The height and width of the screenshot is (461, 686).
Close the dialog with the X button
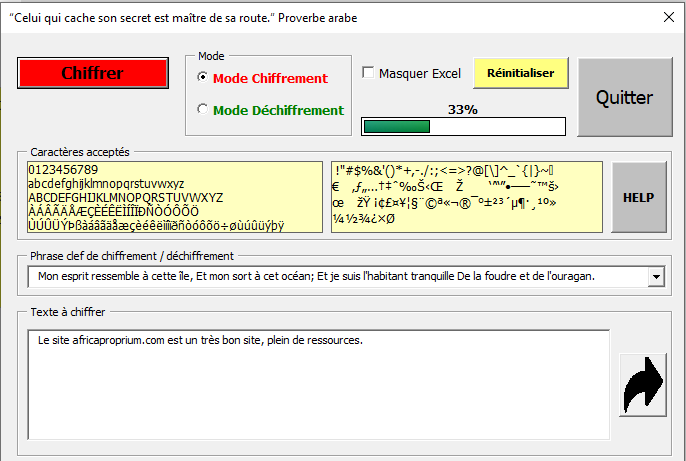tap(668, 17)
